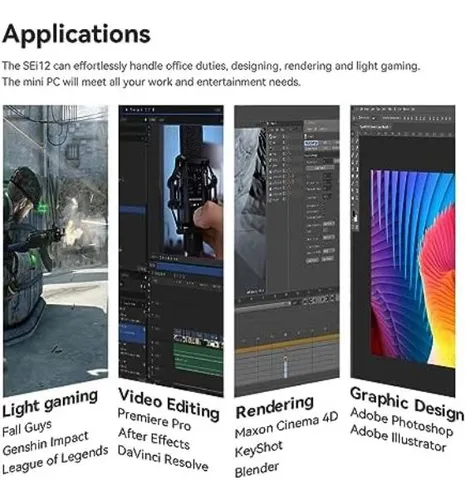Click the "Applications" heading
The image size is (465, 500).
(76, 35)
